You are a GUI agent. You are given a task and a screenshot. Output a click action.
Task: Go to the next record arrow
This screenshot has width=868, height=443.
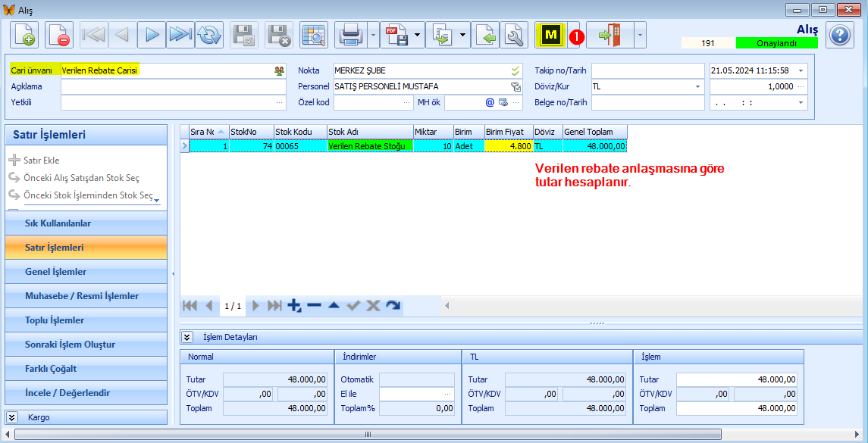pos(152,35)
